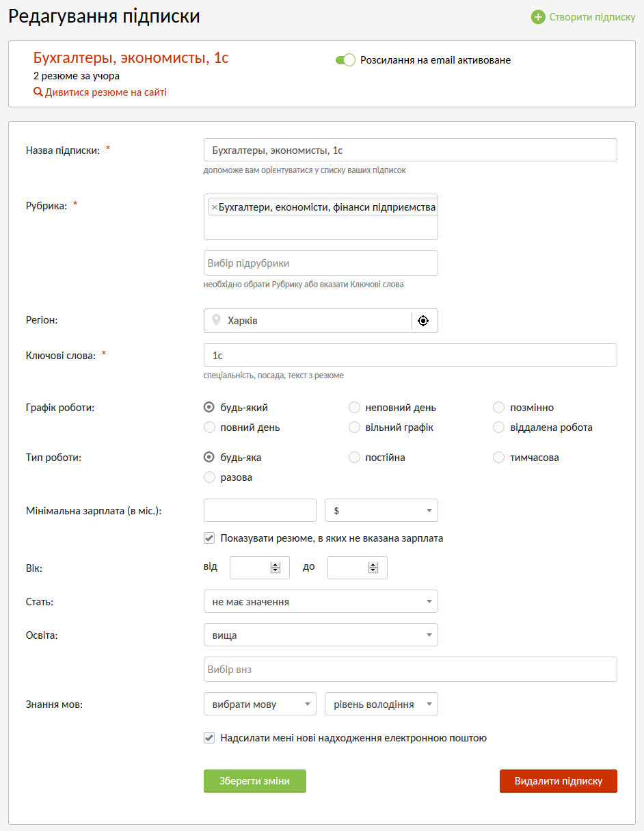
Task: Open "Дивитися резюме на сайті" link
Action: tap(106, 92)
